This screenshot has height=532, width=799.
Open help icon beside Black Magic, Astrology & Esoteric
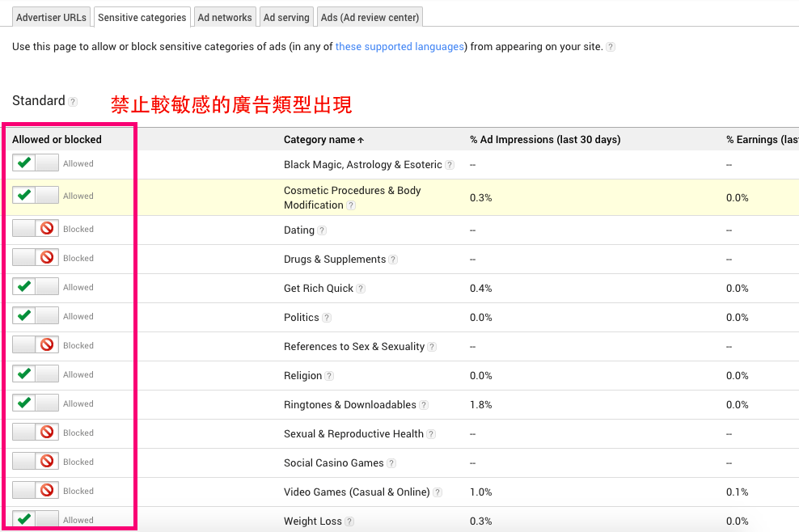tap(450, 165)
